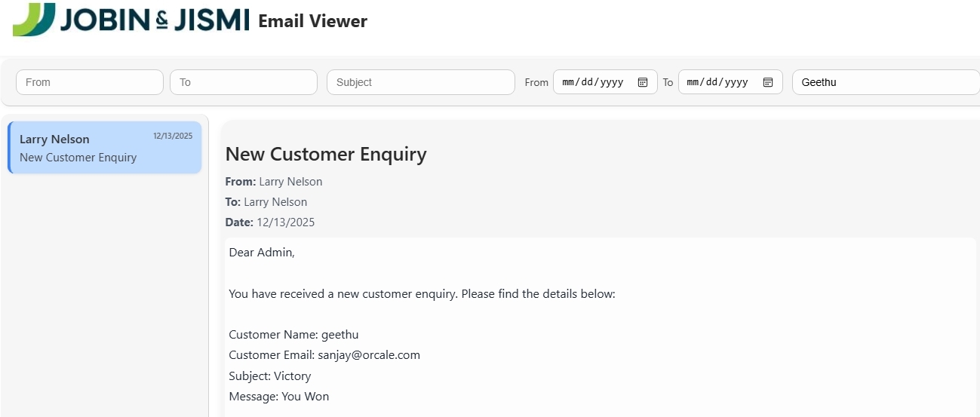Click the New Customer Enquiry email title
The width and height of the screenshot is (980, 417).
point(326,155)
